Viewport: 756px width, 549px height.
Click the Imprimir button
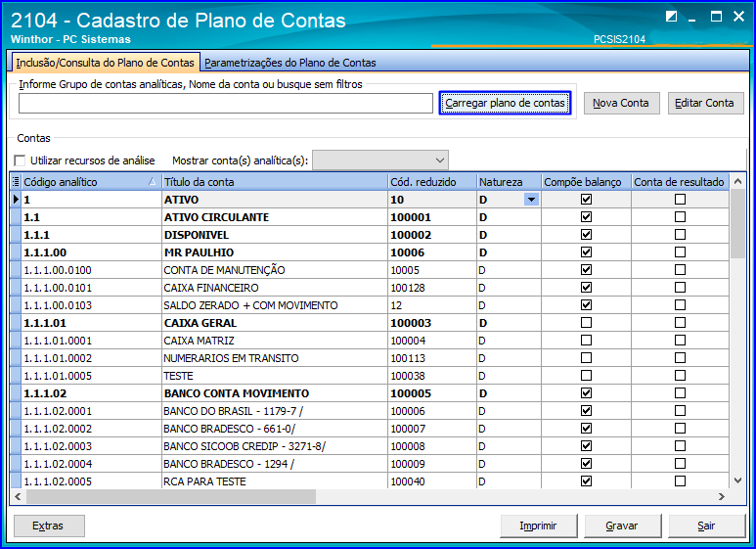[538, 526]
